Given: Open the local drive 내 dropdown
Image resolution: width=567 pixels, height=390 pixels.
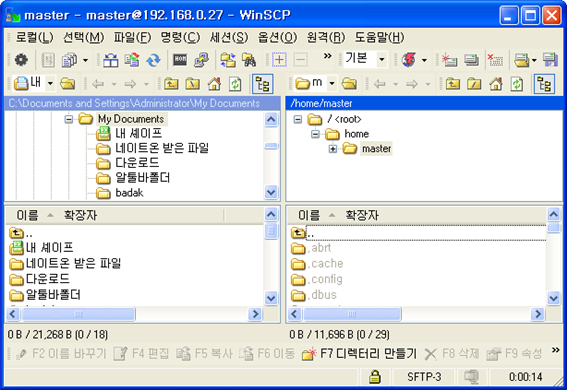Looking at the screenshot, I should (50, 83).
